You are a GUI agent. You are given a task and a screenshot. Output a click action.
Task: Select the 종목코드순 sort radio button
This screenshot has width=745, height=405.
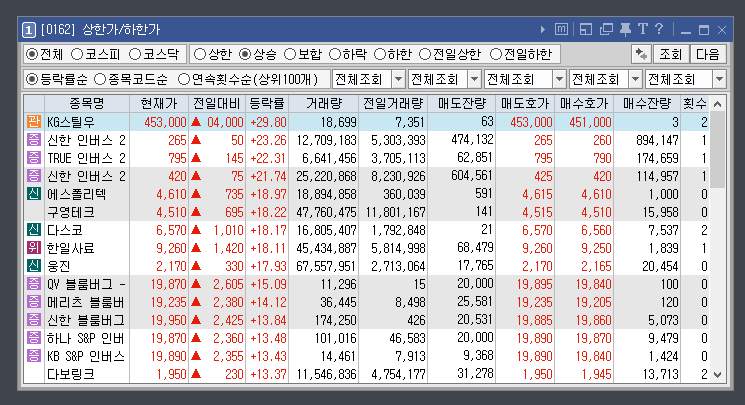100,79
